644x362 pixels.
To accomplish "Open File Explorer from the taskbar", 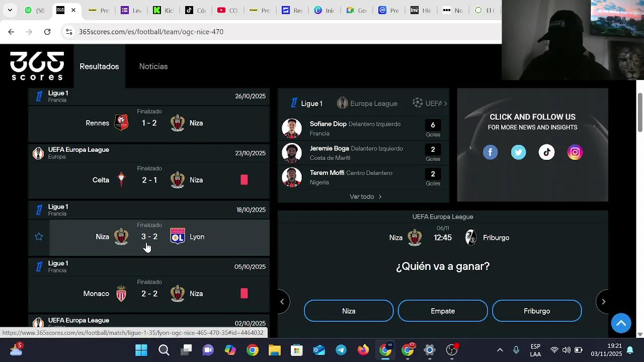I will (275, 350).
